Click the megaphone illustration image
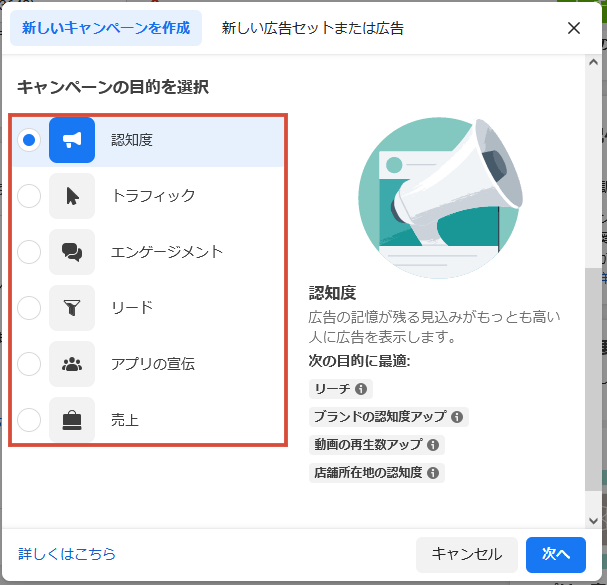Screen dimensions: 607x585 (441, 198)
